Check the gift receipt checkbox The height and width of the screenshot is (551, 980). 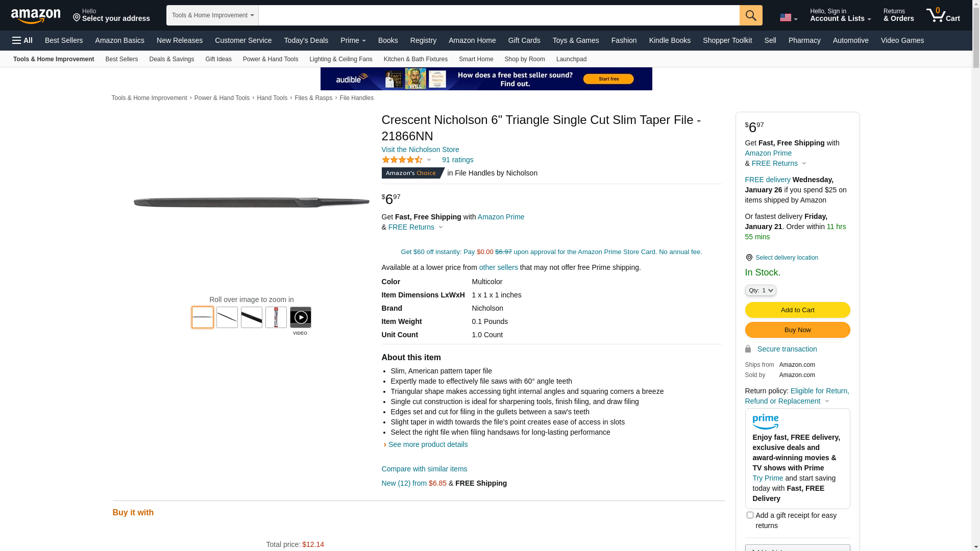[750, 515]
